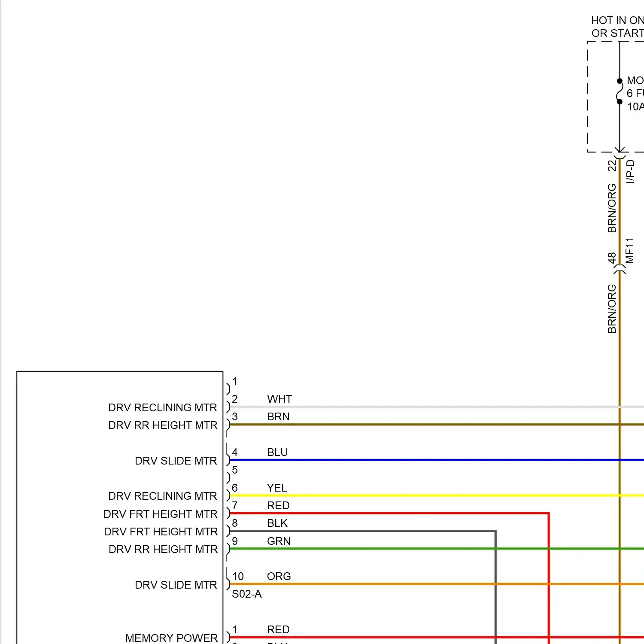The width and height of the screenshot is (644, 644).
Task: Click pin number 48 at the MF11 connector
Action: 612,258
